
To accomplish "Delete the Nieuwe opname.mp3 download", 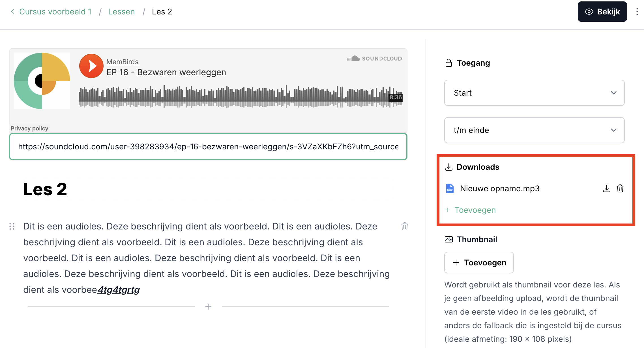I will click(620, 188).
